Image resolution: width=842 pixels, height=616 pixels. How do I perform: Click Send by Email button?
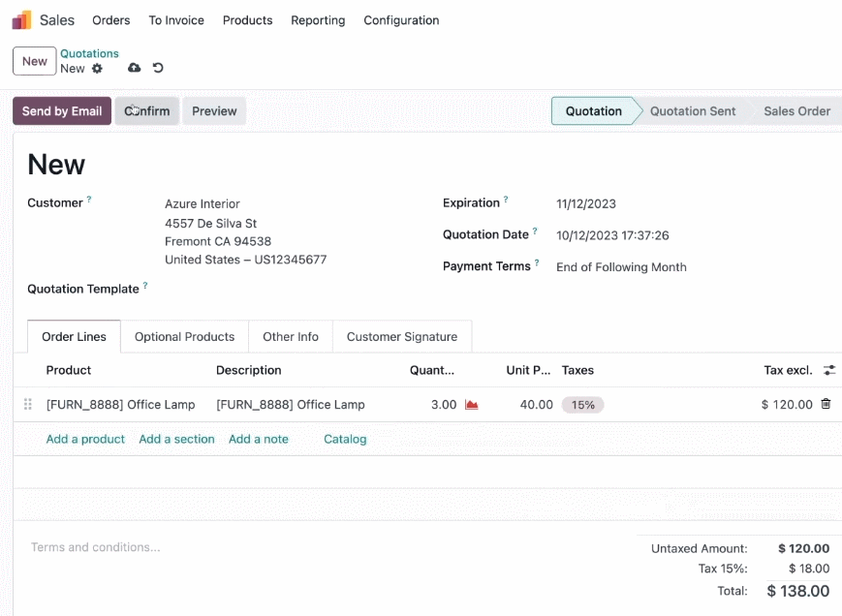[62, 111]
